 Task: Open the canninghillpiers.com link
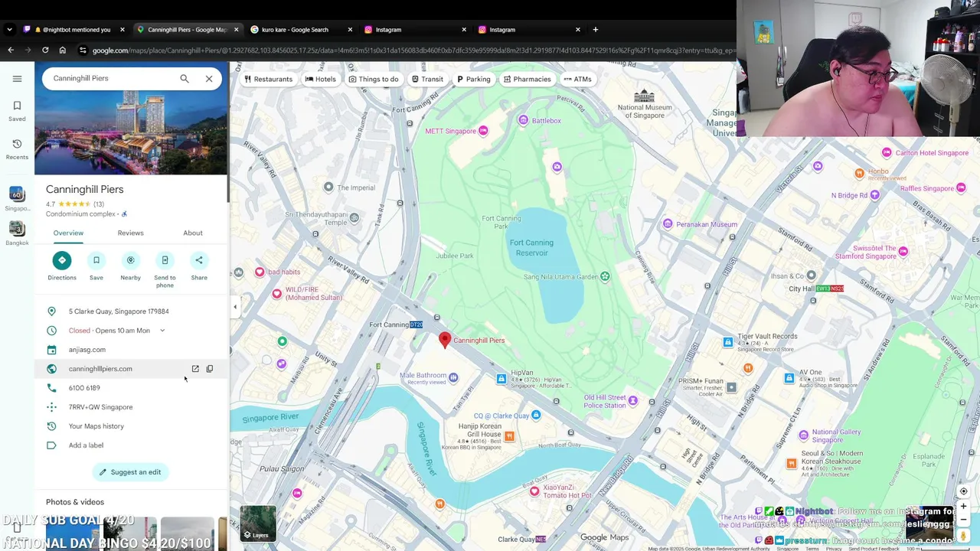(x=100, y=369)
